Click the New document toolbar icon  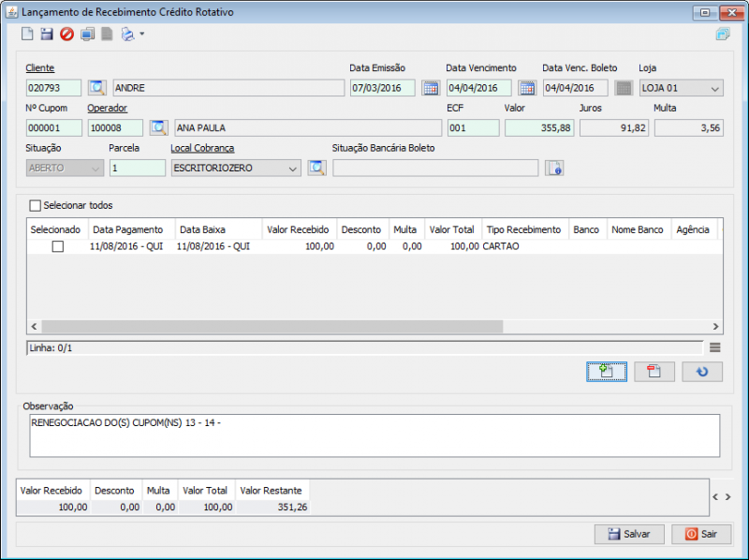27,34
